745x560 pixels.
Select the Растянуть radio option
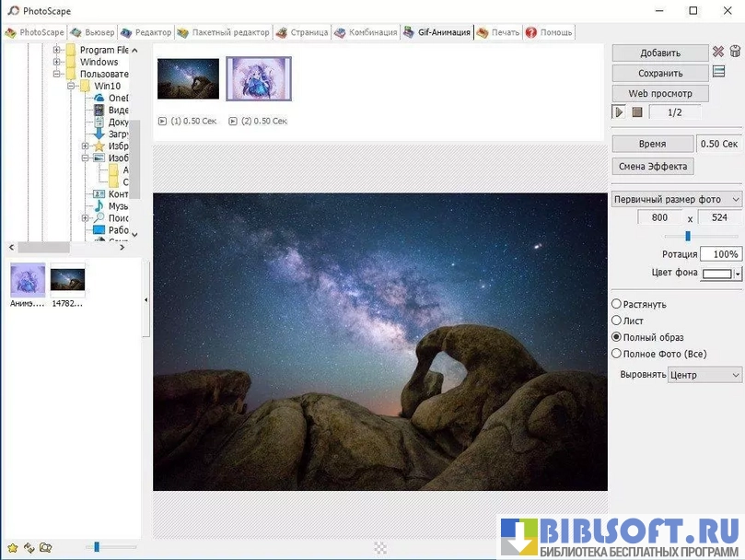click(617, 304)
